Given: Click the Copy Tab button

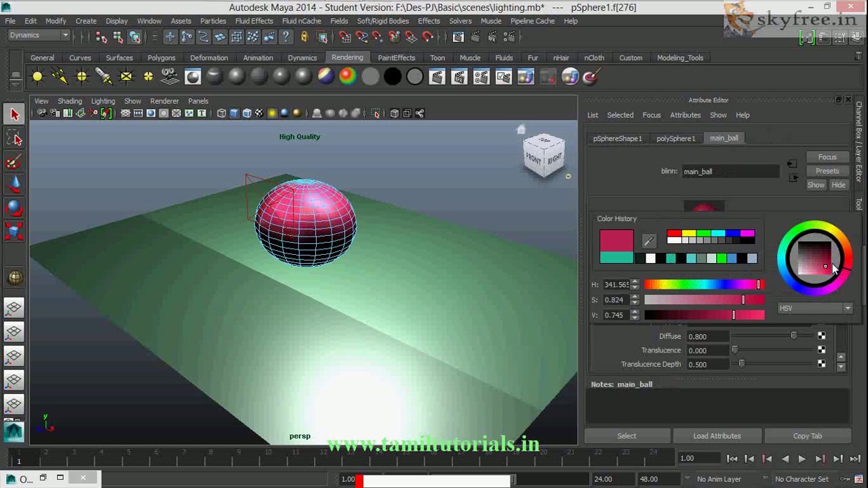Looking at the screenshot, I should [x=807, y=436].
